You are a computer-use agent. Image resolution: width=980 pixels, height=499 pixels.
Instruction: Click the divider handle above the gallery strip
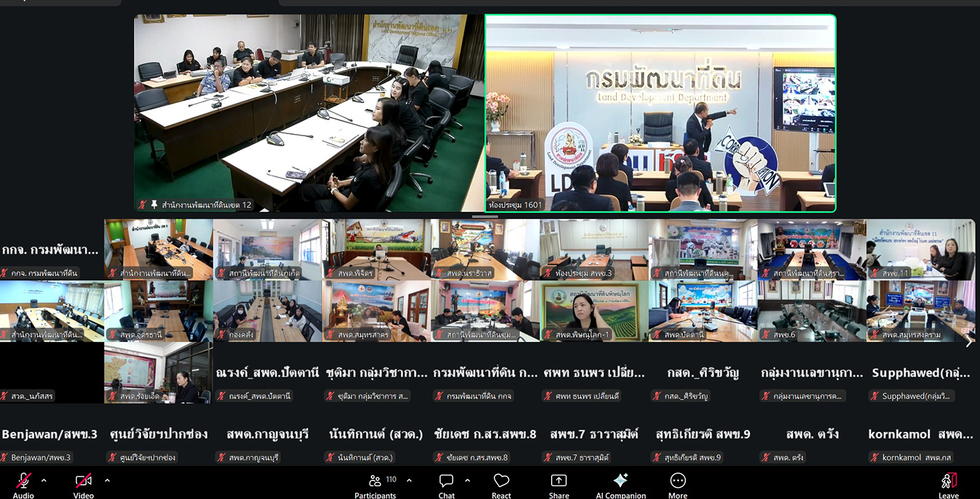click(484, 216)
